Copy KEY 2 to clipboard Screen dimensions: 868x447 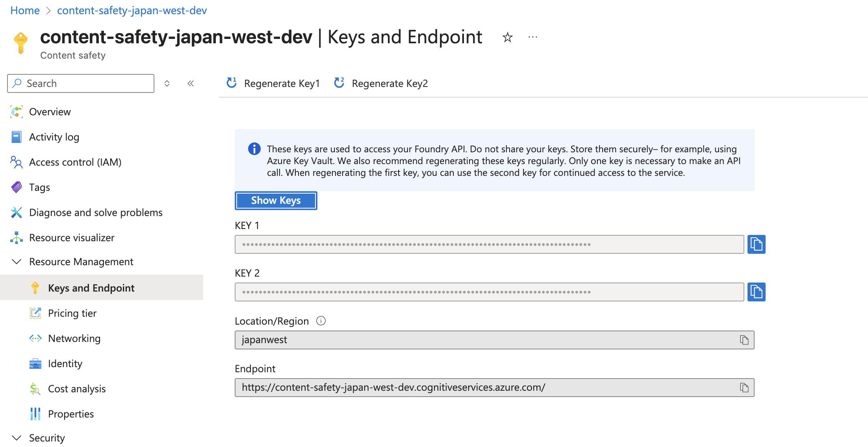tap(756, 292)
